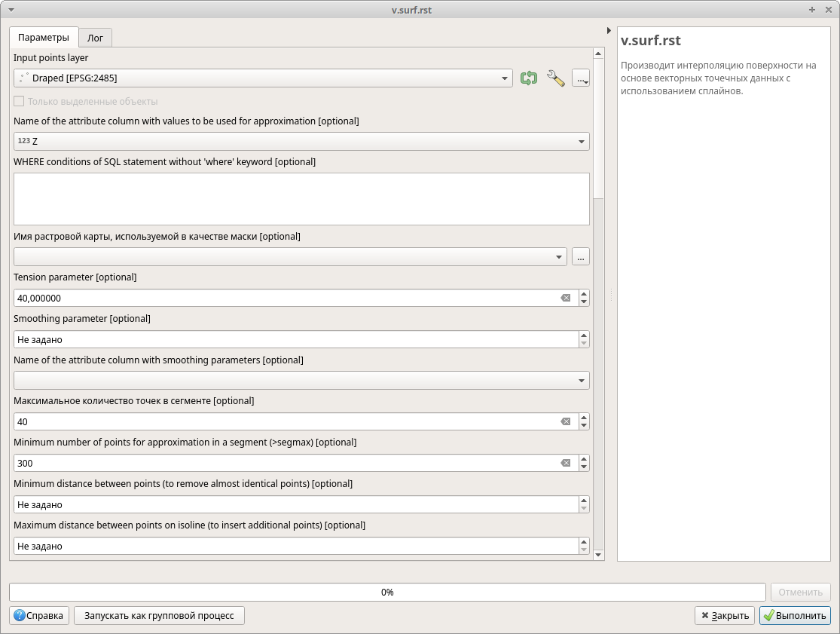The height and width of the screenshot is (634, 840).
Task: Open the attribute column Z dropdown
Action: [x=581, y=142]
